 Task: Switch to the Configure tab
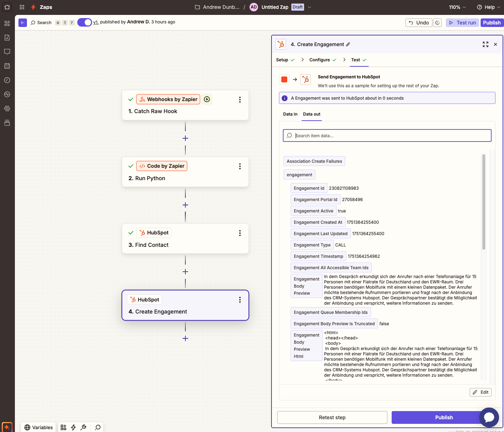click(323, 60)
